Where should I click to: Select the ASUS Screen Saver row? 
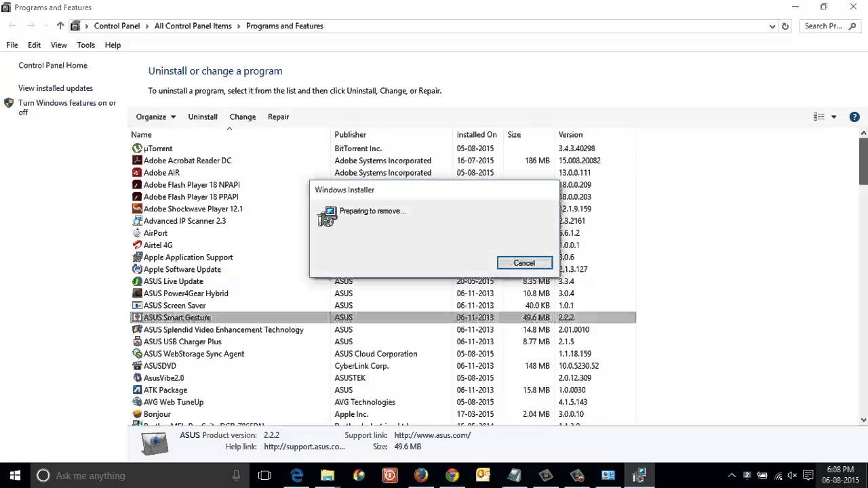(x=382, y=306)
